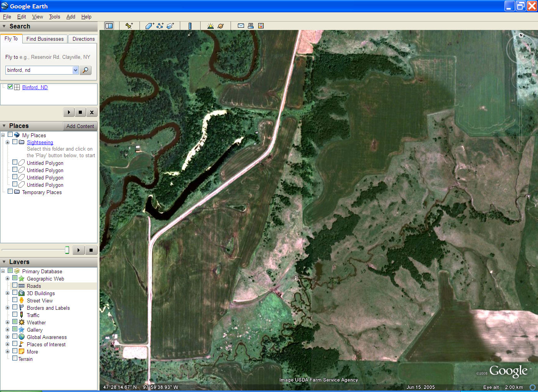Open view in Google Maps icon

[261, 26]
